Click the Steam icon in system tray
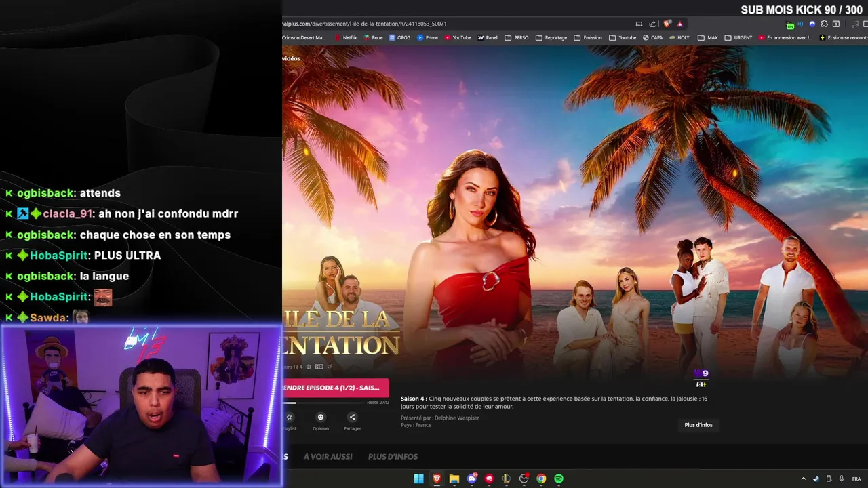868x488 pixels. click(816, 479)
